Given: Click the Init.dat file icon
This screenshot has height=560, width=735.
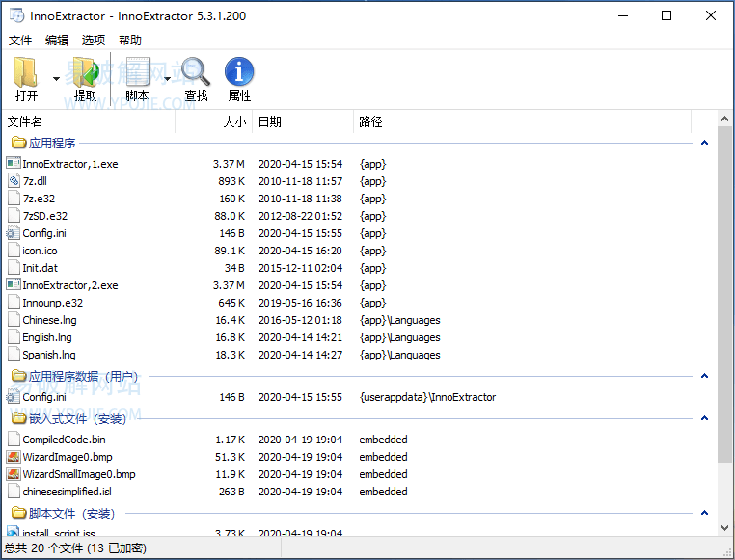Looking at the screenshot, I should click(14, 268).
